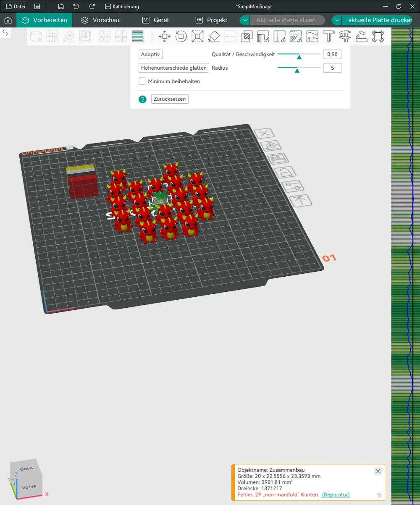Open the Measure tool with caliper icon
Screen dimensions: 420x505
(345, 37)
